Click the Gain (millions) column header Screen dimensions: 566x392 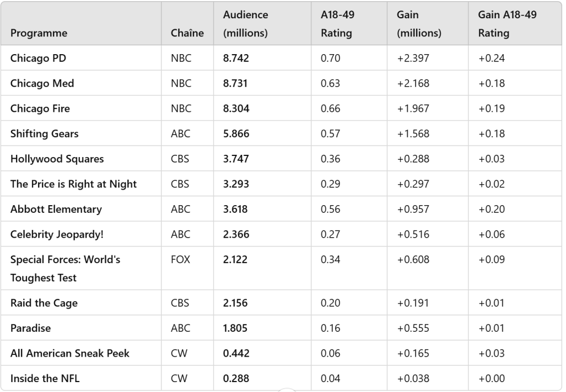pyautogui.click(x=419, y=24)
